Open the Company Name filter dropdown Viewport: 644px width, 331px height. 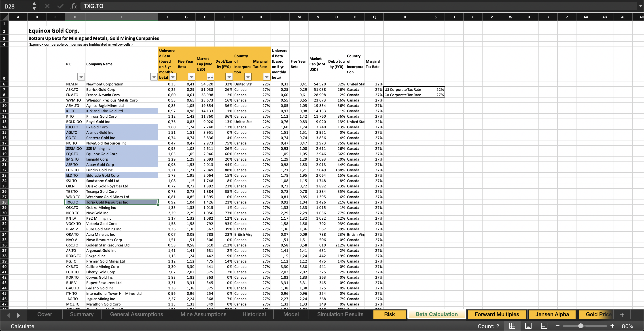click(x=154, y=77)
